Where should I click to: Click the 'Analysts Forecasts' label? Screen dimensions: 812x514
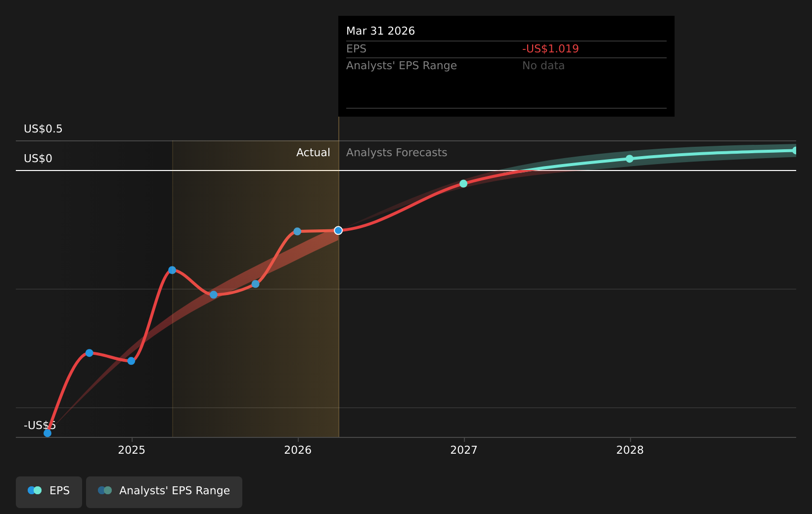[x=397, y=153]
